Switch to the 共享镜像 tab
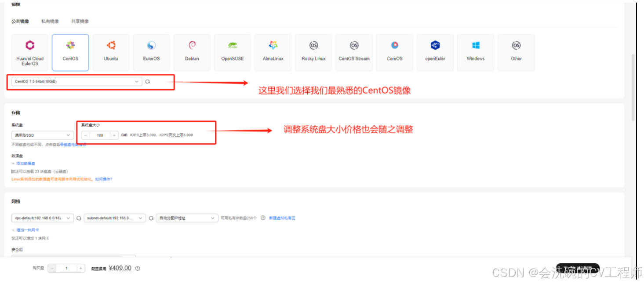The image size is (644, 284). coord(80,21)
